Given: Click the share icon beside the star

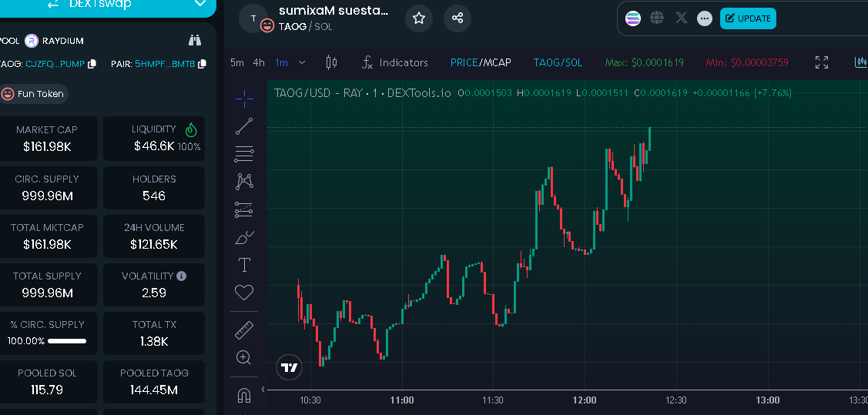Looking at the screenshot, I should (457, 18).
